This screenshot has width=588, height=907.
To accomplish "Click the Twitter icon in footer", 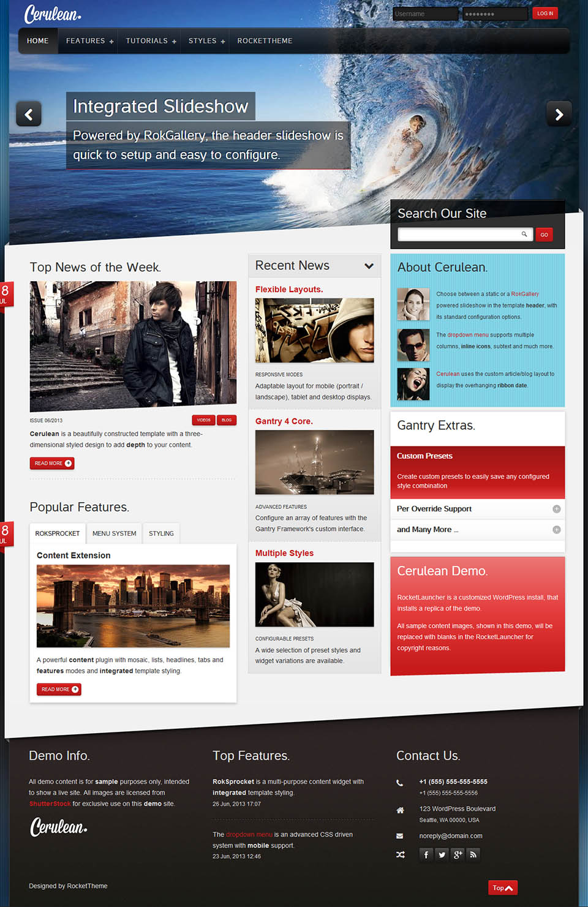I will [x=442, y=854].
